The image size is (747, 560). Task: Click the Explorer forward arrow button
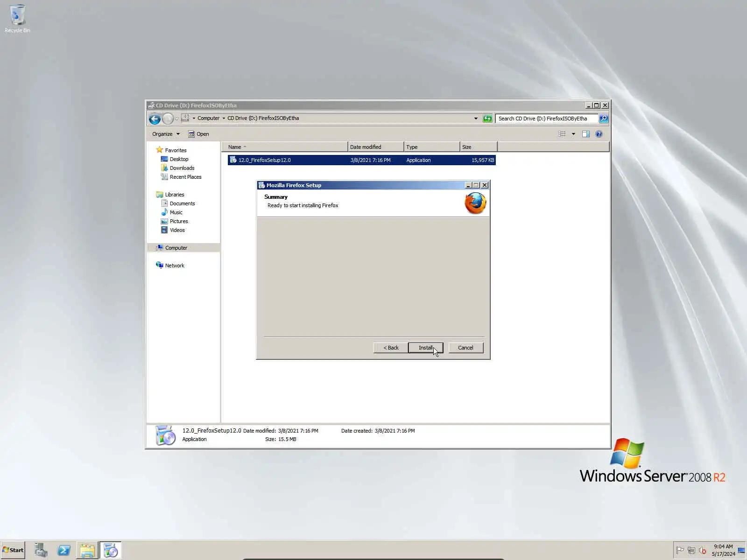point(168,119)
